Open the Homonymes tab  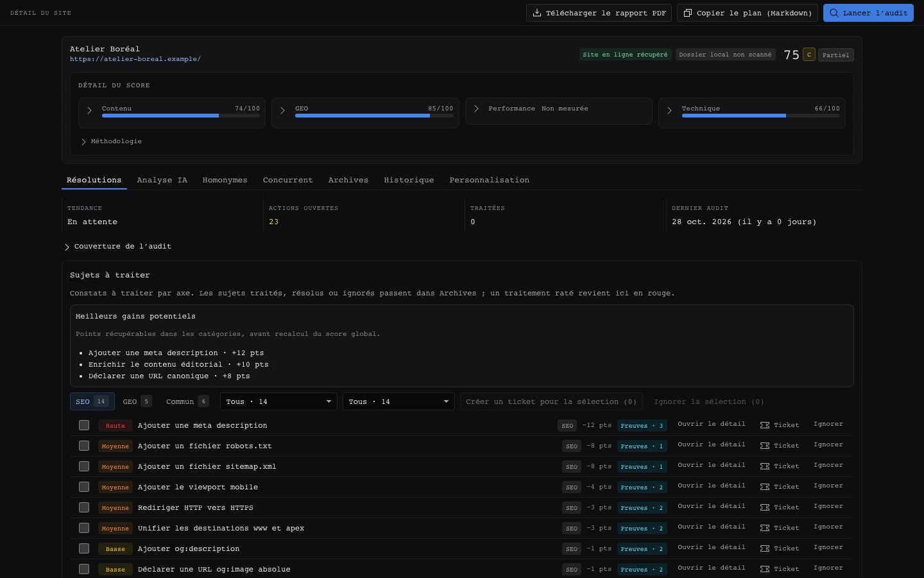(x=225, y=180)
